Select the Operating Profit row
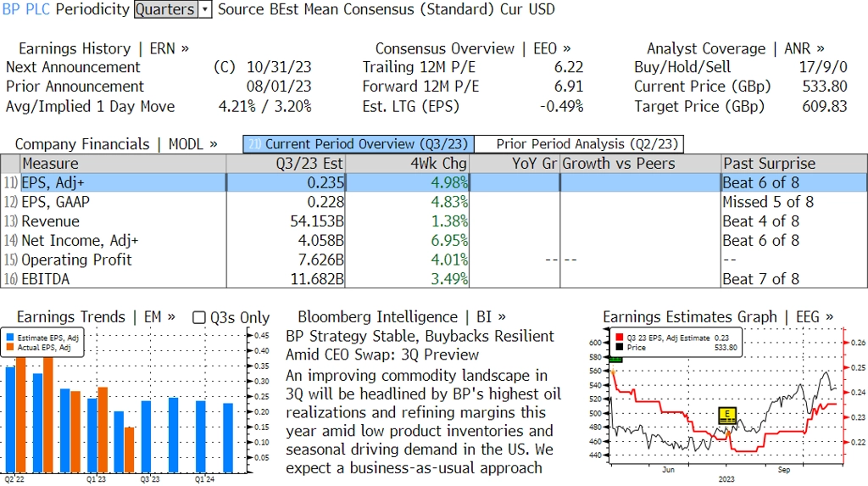The image size is (868, 486). (434, 260)
